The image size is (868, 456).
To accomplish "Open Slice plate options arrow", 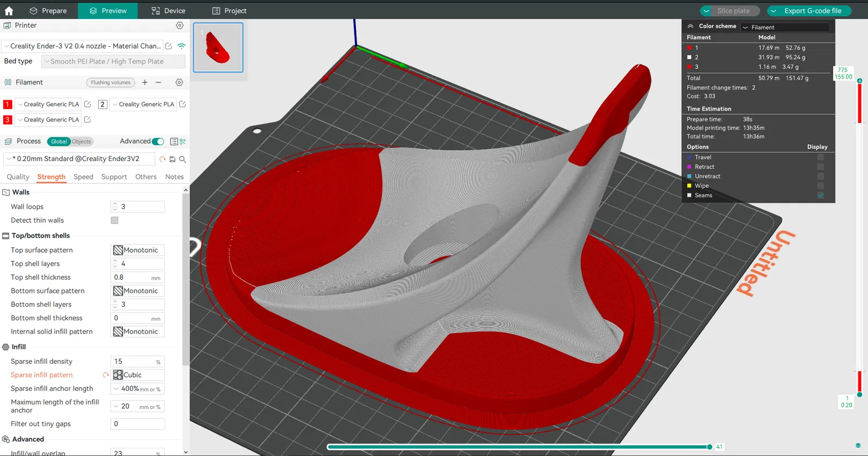I will (x=706, y=11).
